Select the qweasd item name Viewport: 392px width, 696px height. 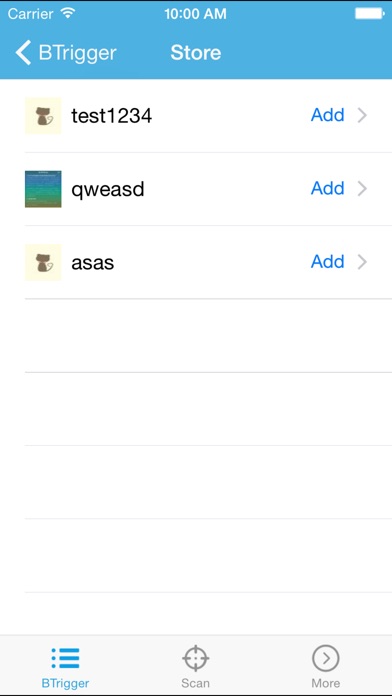coord(108,190)
